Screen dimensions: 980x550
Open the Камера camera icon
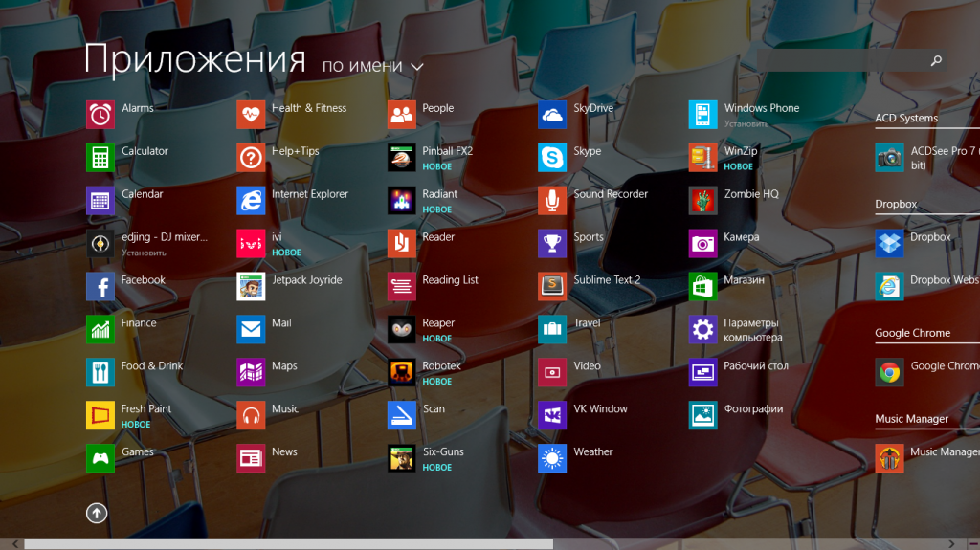(x=702, y=244)
